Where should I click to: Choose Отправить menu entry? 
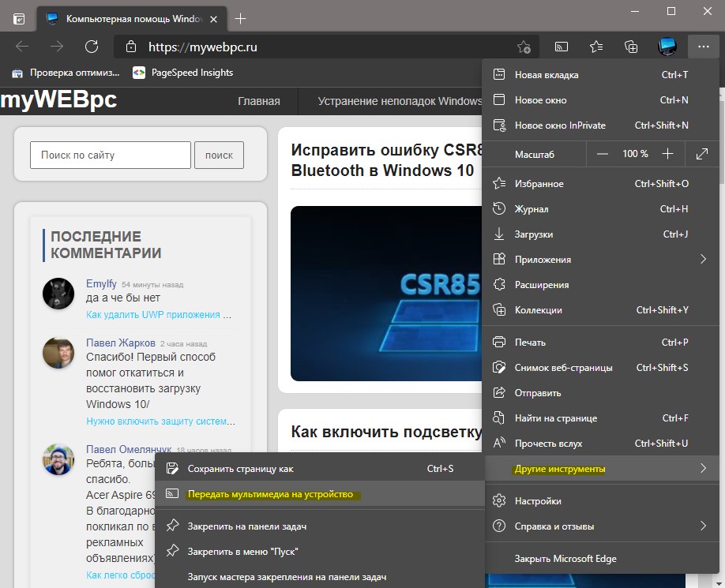pos(599,393)
